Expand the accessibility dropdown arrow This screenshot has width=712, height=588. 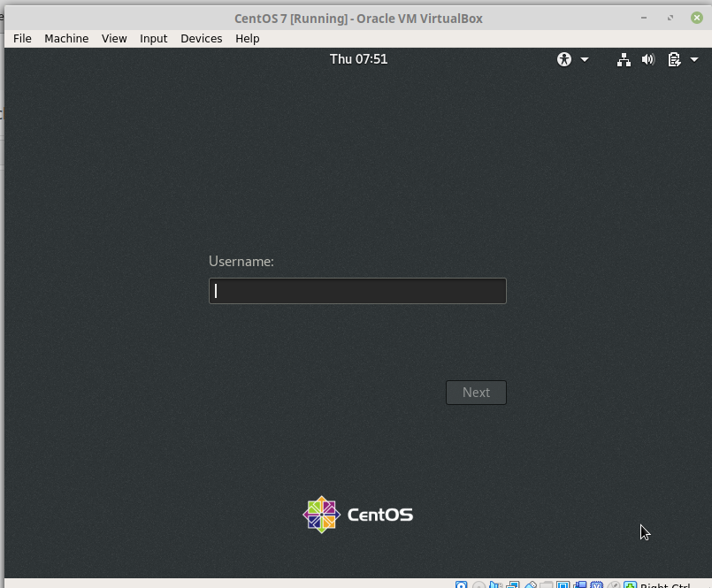pos(585,59)
